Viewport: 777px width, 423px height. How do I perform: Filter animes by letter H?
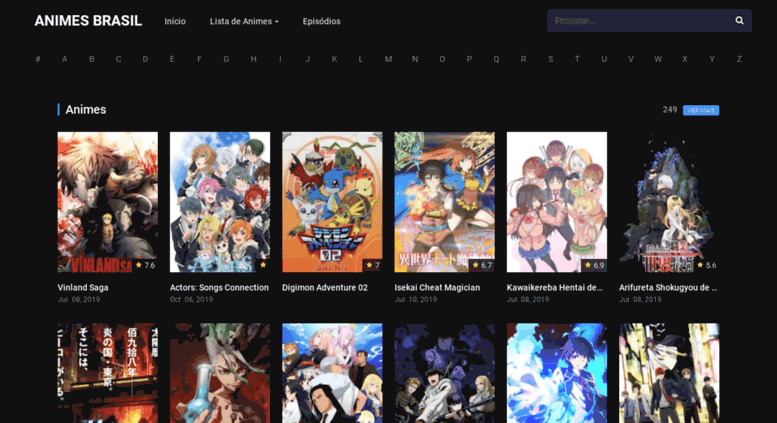[x=253, y=59]
